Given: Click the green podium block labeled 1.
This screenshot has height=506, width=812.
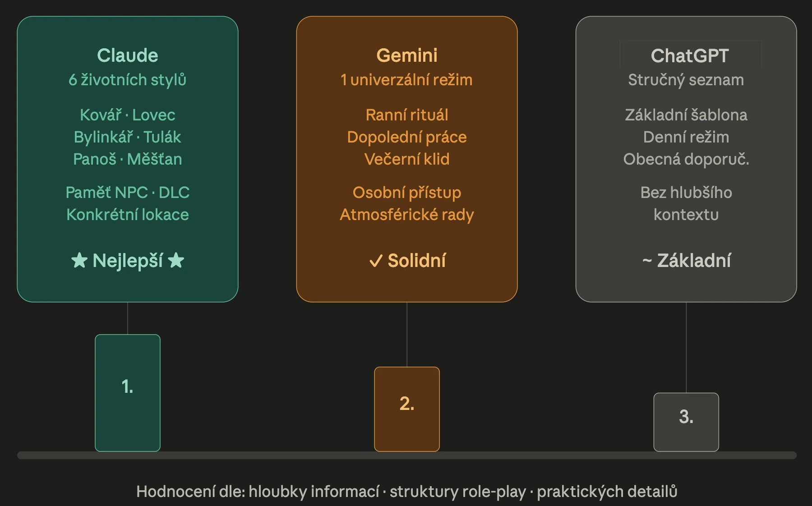Looking at the screenshot, I should [x=128, y=392].
